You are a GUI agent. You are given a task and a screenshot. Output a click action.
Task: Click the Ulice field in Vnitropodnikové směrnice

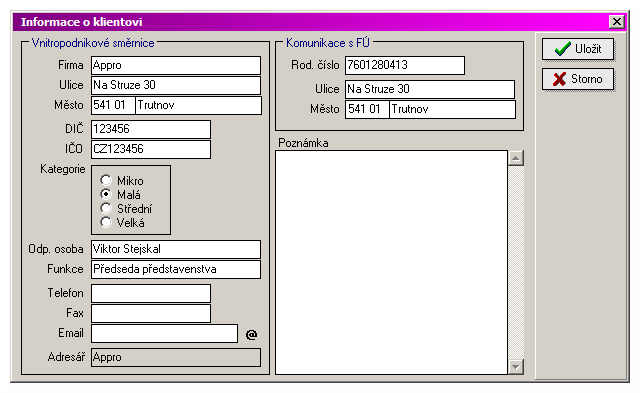tap(176, 85)
